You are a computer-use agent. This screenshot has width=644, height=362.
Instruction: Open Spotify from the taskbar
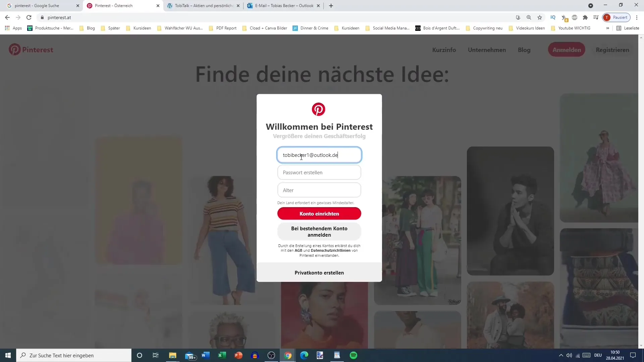354,355
